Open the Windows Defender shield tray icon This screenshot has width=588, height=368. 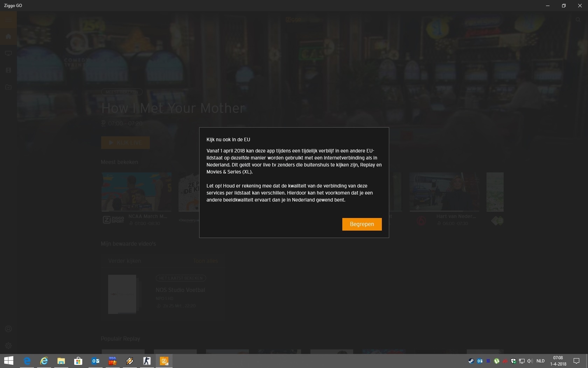tap(513, 361)
